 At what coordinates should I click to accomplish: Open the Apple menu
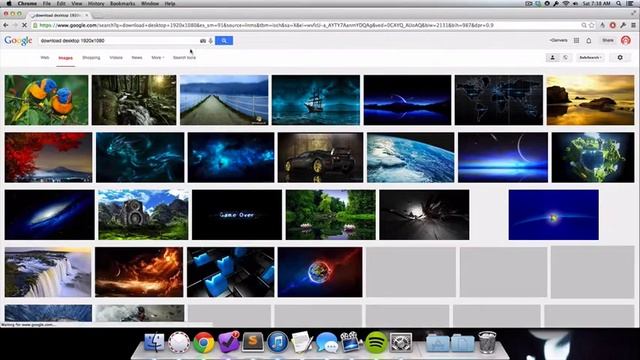[9, 3]
